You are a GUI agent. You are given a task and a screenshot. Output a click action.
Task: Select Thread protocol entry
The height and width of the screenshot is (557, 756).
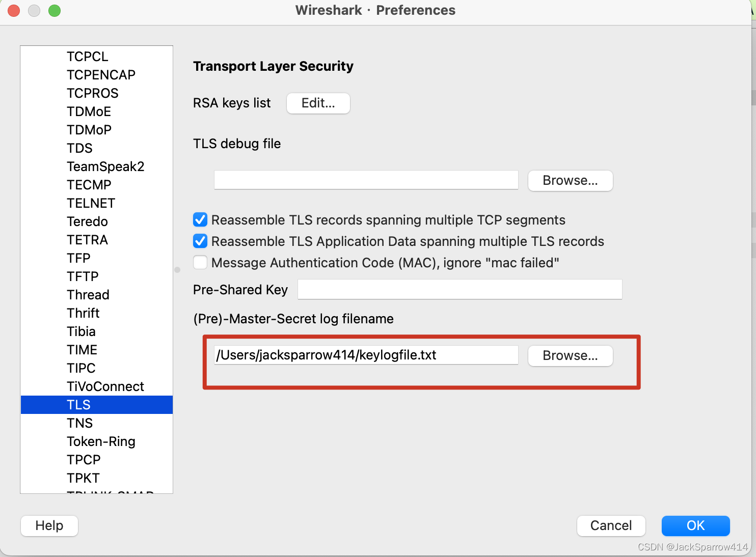tap(97, 295)
